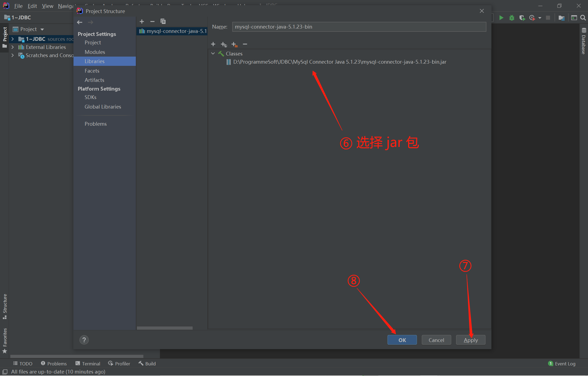Select Modules in Project Settings
Image resolution: width=588 pixels, height=376 pixels.
pos(95,52)
